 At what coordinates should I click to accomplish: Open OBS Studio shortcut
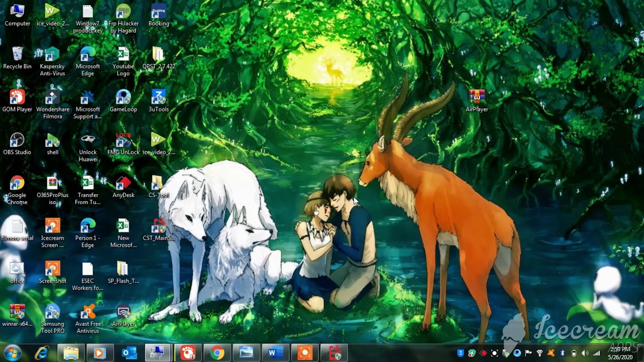(17, 143)
